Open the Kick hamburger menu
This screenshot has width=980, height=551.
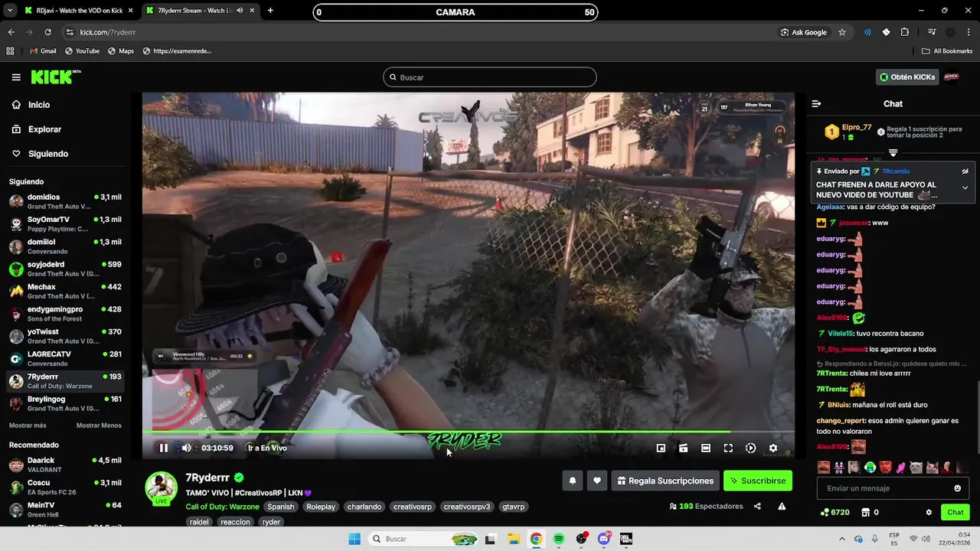click(x=16, y=77)
